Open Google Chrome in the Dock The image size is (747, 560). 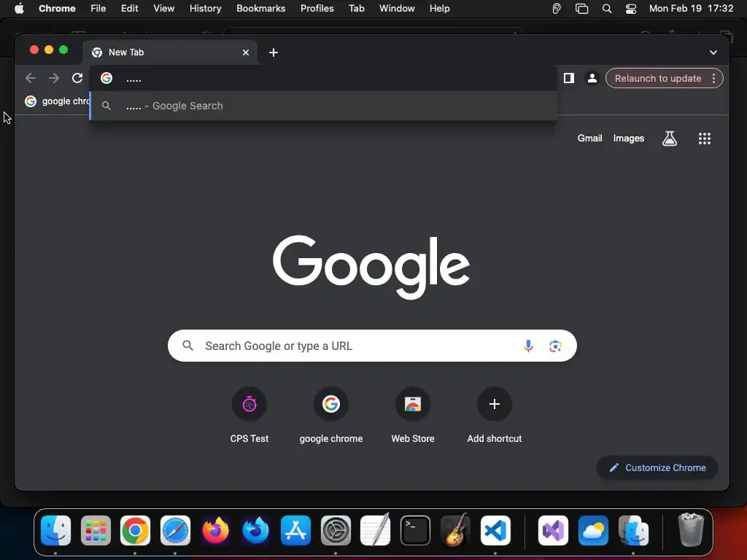135,531
